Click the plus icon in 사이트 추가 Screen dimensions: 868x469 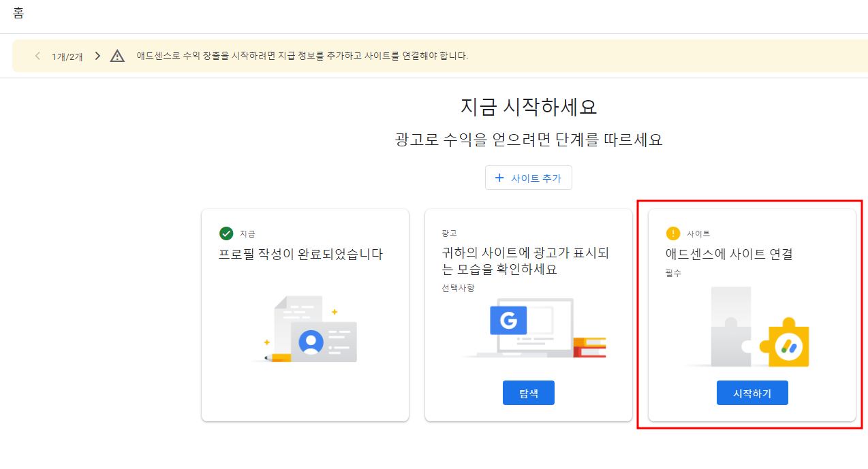coord(499,178)
